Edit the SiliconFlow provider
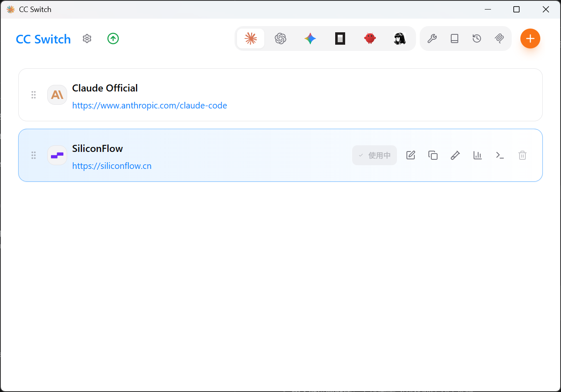The image size is (561, 392). point(411,155)
